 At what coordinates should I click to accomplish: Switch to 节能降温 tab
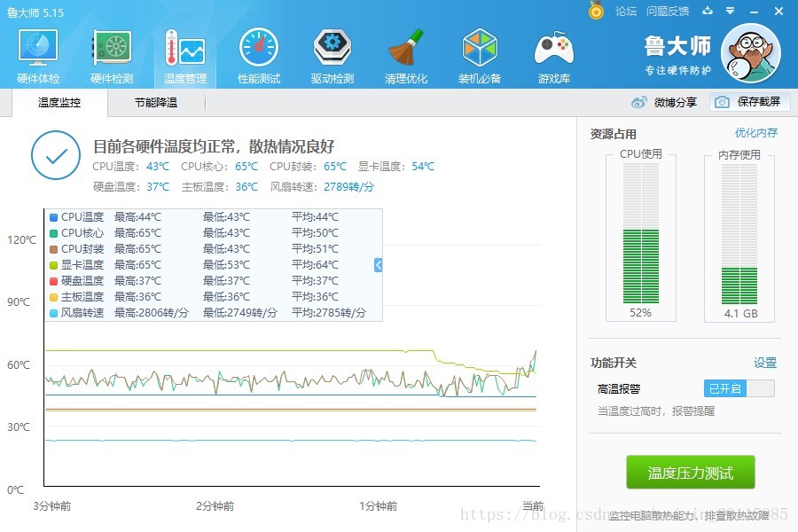click(x=156, y=102)
